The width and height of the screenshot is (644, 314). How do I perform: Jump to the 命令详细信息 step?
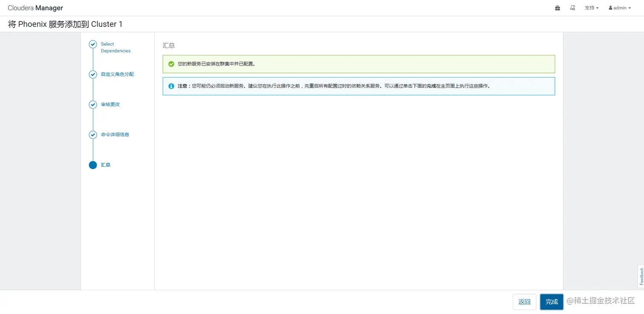tap(115, 135)
